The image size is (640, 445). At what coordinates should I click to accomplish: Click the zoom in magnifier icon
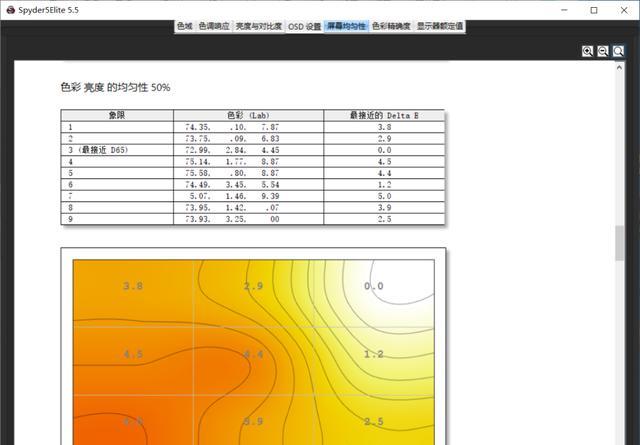click(x=587, y=51)
